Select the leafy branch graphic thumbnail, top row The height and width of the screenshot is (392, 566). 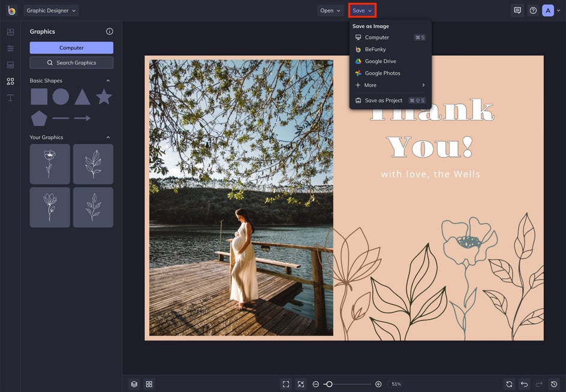click(x=93, y=164)
